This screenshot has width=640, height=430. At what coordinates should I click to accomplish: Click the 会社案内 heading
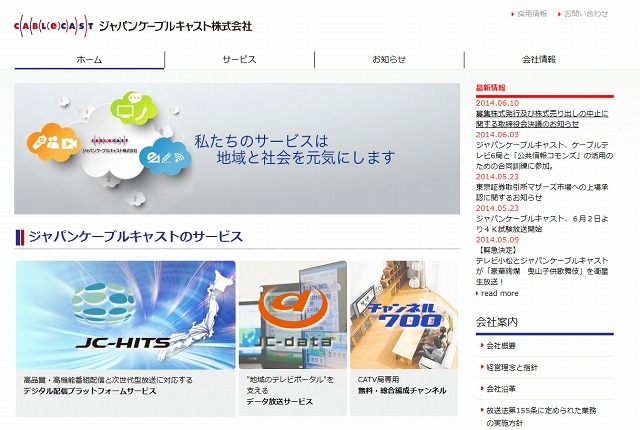pyautogui.click(x=497, y=322)
